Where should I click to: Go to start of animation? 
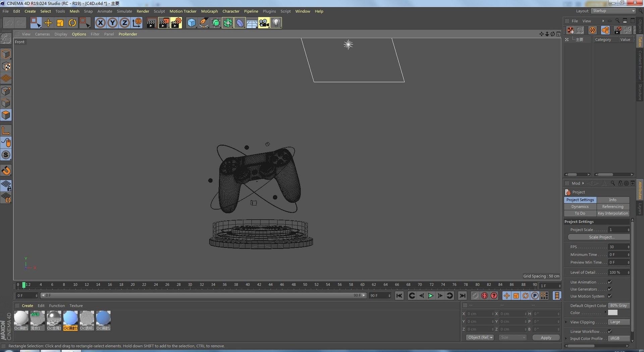point(399,296)
